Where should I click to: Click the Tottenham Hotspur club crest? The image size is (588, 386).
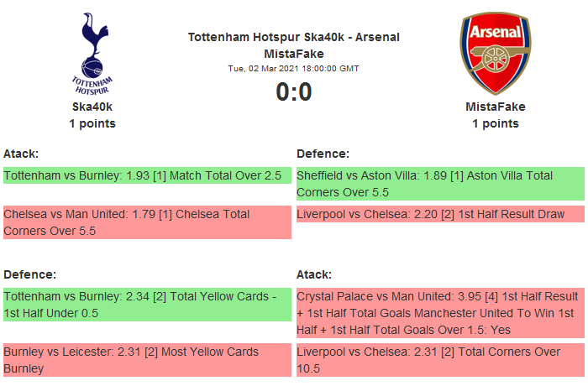(92, 52)
